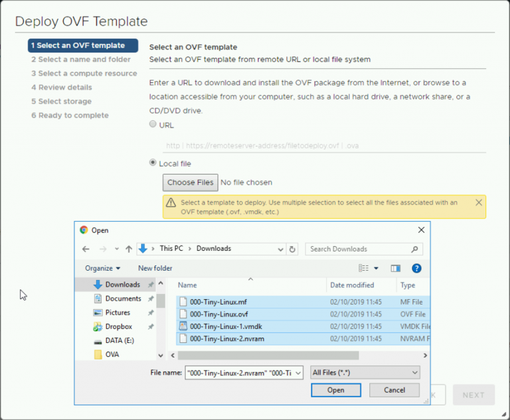The width and height of the screenshot is (510, 420).
Task: Refresh the Downloads folder view
Action: click(x=292, y=249)
